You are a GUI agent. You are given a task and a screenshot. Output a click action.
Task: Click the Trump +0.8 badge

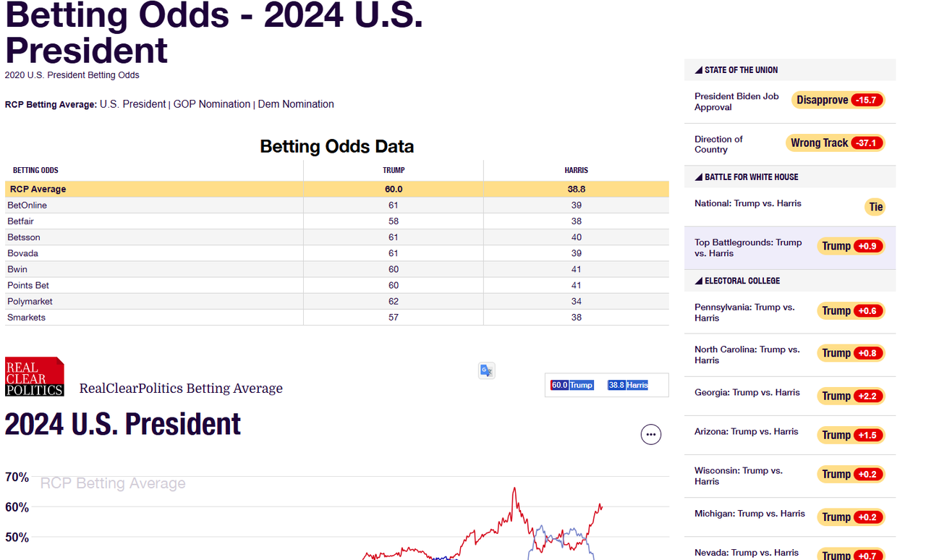click(851, 353)
